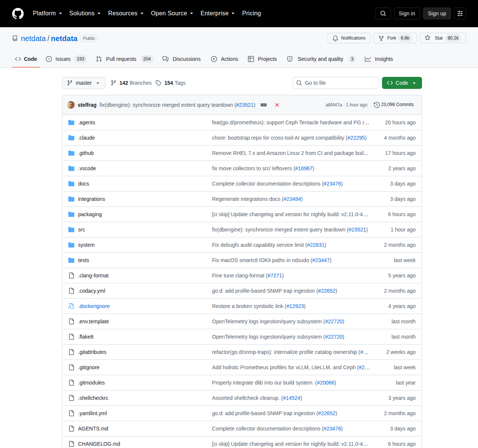The image size is (478, 448).
Task: Select the .clang-format file icon
Action: [71, 276]
